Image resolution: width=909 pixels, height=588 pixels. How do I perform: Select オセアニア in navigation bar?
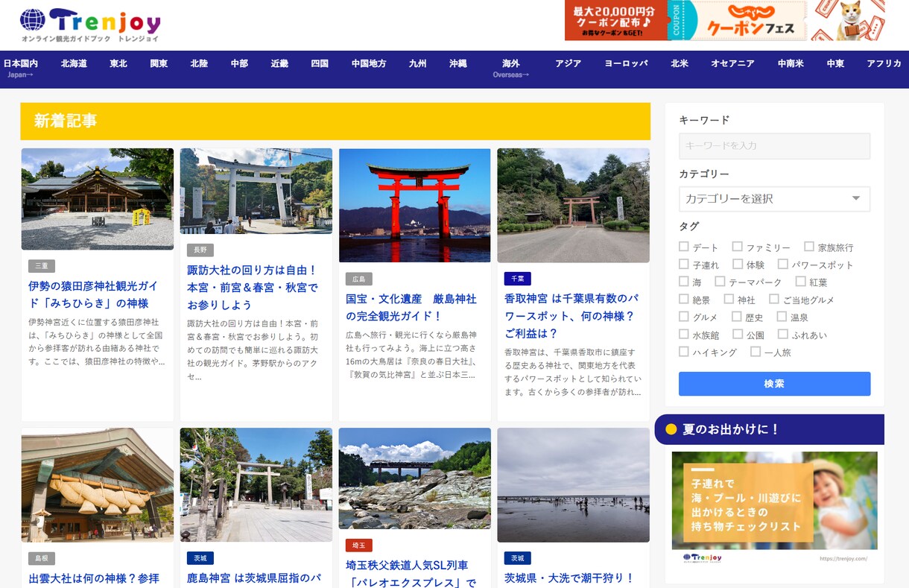pos(732,63)
